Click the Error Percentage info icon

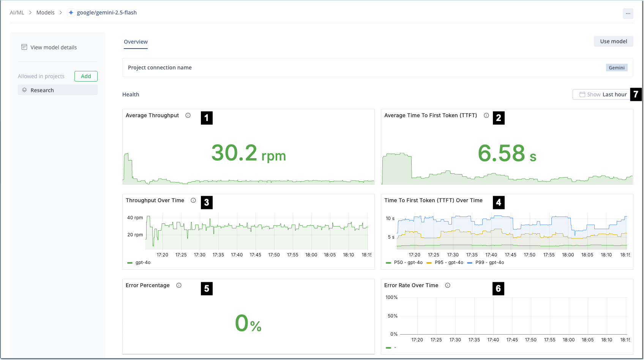179,285
